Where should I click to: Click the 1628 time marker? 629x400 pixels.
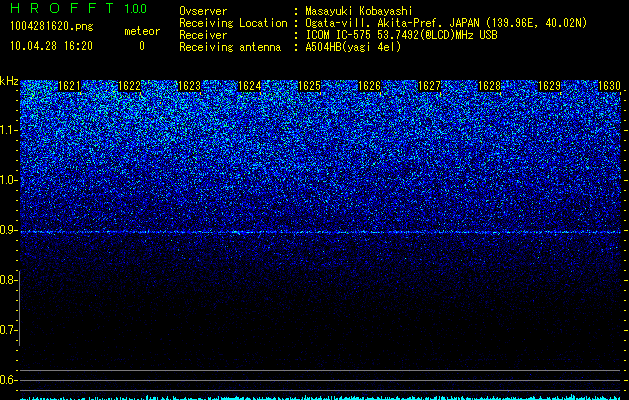coord(490,86)
